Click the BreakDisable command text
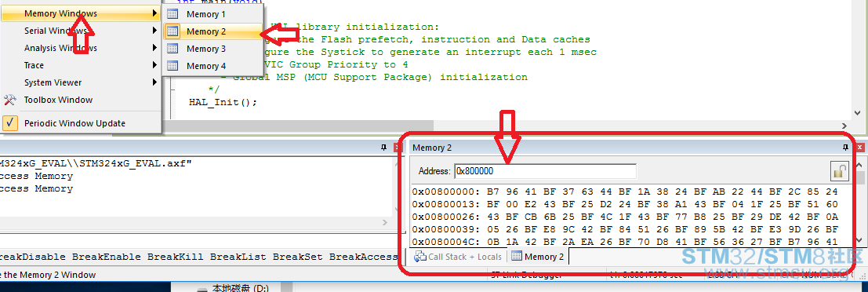The image size is (868, 292). [x=32, y=257]
